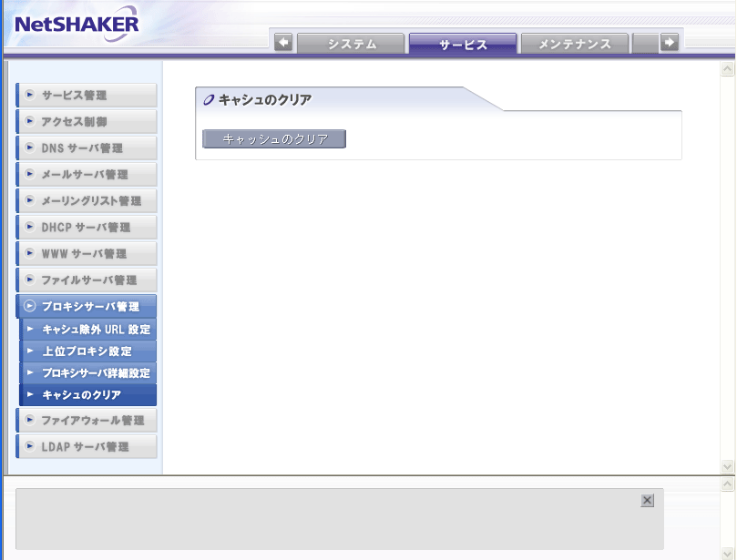737x560 pixels.
Task: Click main pane scrollbar down arrow
Action: pyautogui.click(x=727, y=466)
